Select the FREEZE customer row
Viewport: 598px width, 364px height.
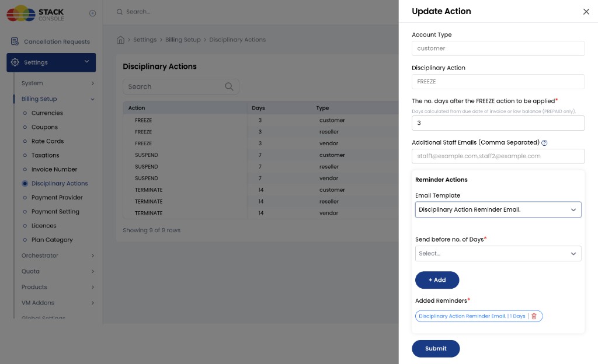pyautogui.click(x=261, y=120)
